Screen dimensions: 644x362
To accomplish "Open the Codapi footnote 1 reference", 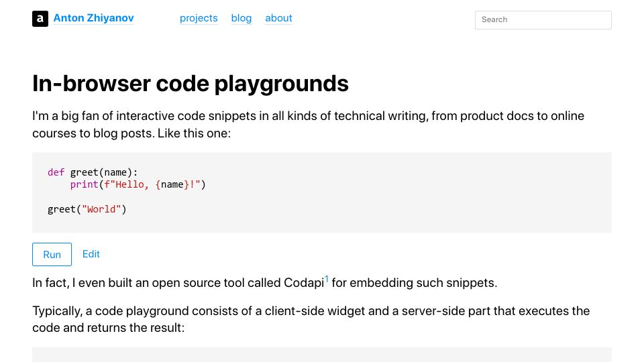I will [327, 279].
